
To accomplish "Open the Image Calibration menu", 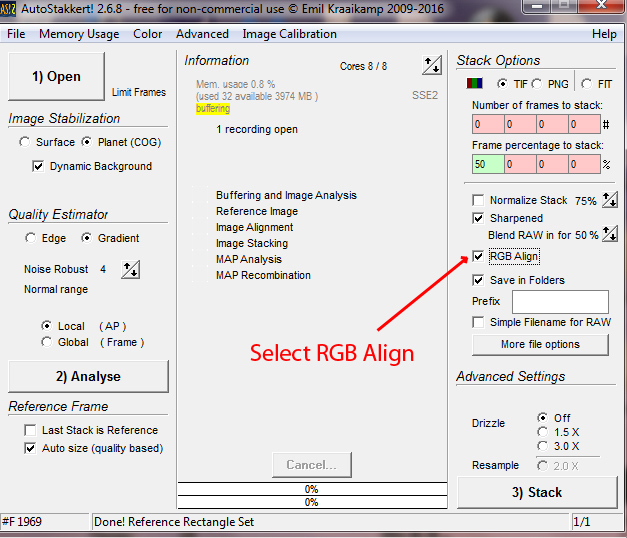I will (289, 34).
